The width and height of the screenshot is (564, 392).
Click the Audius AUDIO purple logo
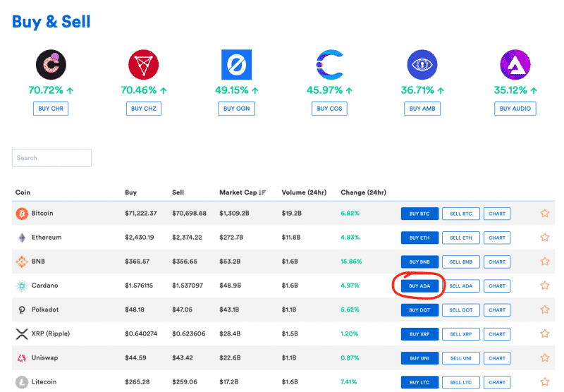click(515, 64)
